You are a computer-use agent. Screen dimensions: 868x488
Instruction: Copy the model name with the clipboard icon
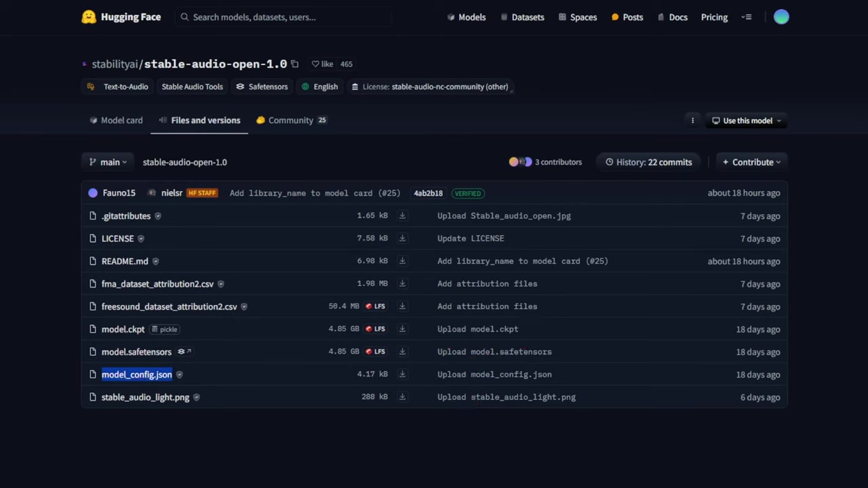pyautogui.click(x=294, y=64)
